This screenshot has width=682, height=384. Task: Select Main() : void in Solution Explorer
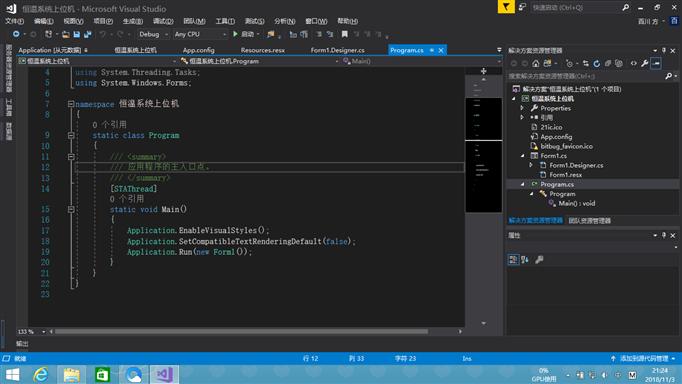coord(577,203)
